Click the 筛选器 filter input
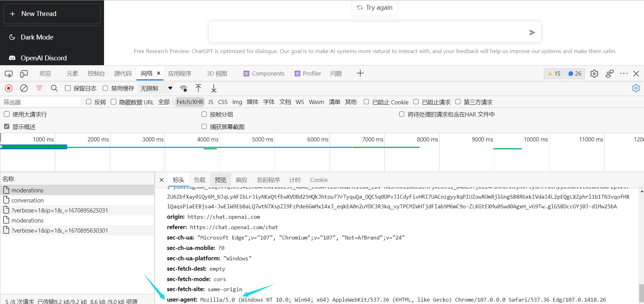Screen dimensions: 644x304 (41, 102)
